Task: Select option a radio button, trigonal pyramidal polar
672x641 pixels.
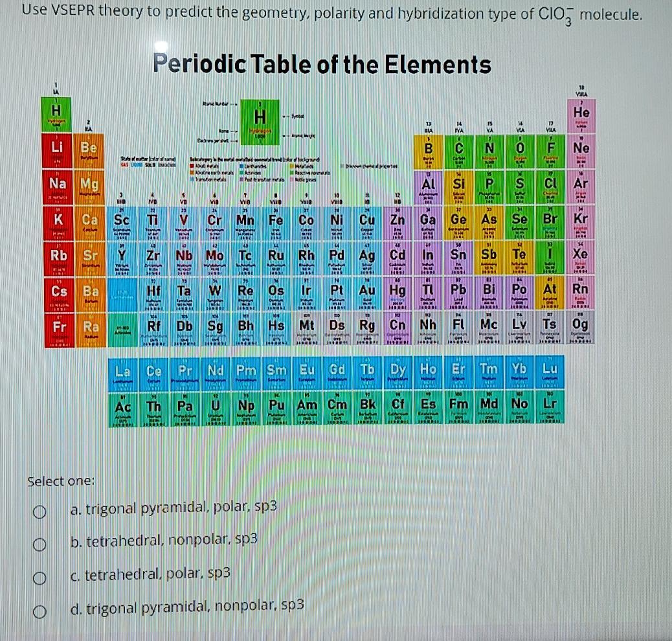Action: click(39, 512)
